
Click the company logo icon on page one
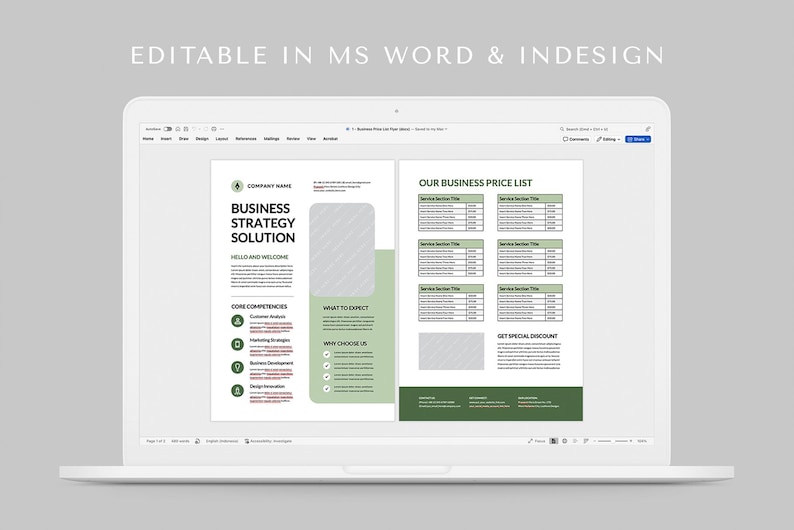point(237,186)
